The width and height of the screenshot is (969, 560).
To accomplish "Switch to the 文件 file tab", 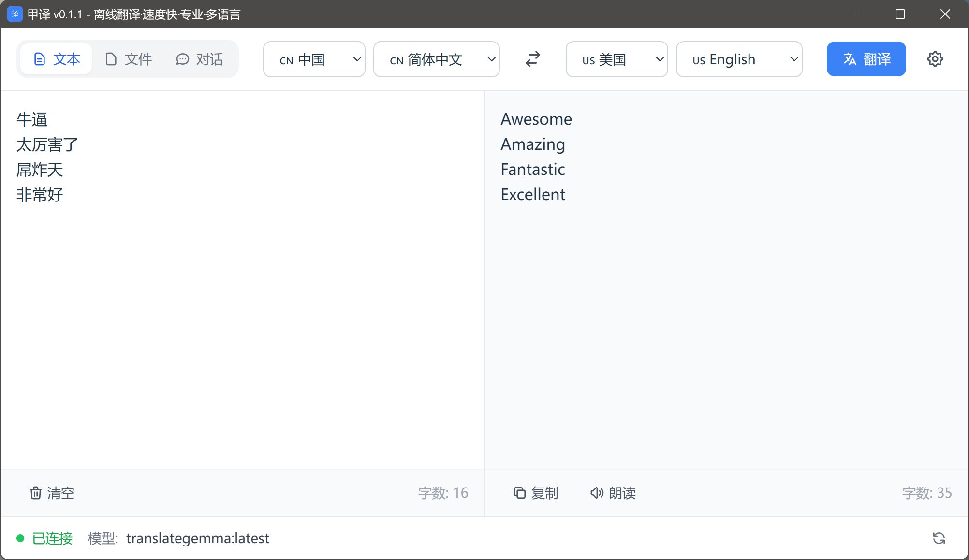I will [x=128, y=59].
